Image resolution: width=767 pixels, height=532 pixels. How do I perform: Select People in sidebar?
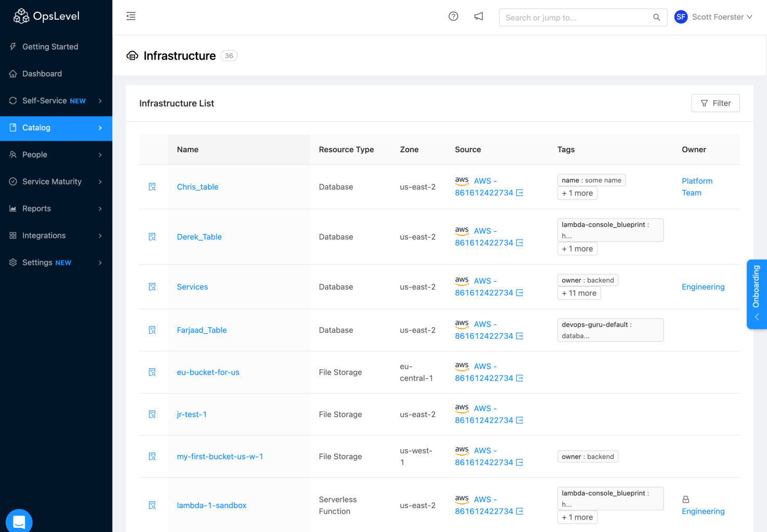[56, 155]
